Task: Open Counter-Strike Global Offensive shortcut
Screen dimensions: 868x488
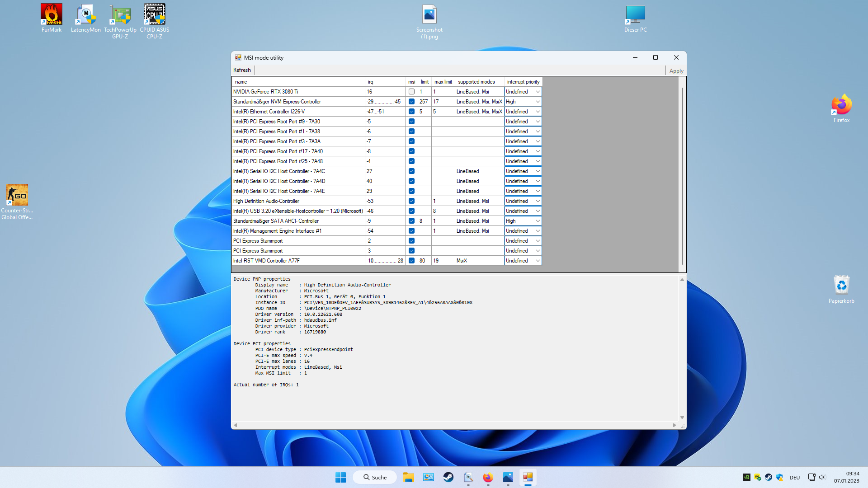Action: coord(17,195)
